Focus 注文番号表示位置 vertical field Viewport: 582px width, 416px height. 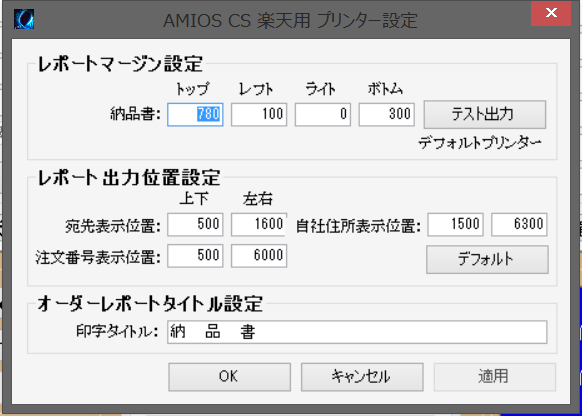[195, 256]
